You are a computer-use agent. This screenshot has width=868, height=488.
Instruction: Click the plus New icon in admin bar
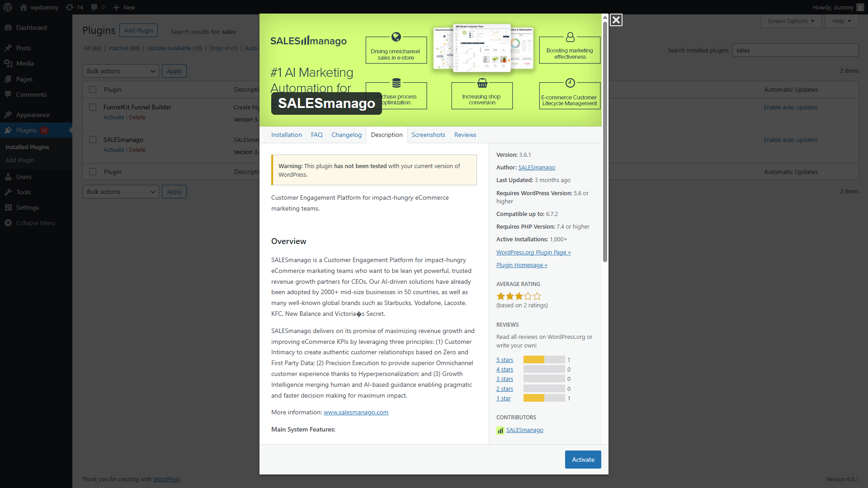[116, 7]
